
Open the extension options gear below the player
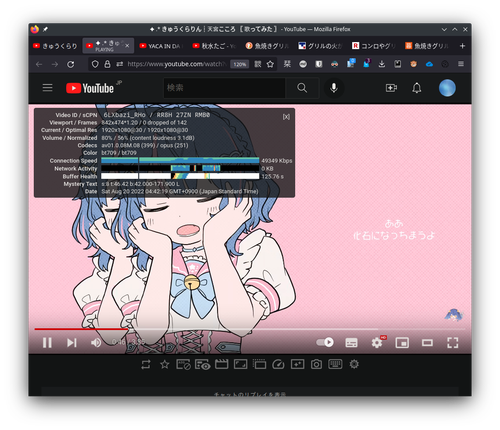point(354,364)
